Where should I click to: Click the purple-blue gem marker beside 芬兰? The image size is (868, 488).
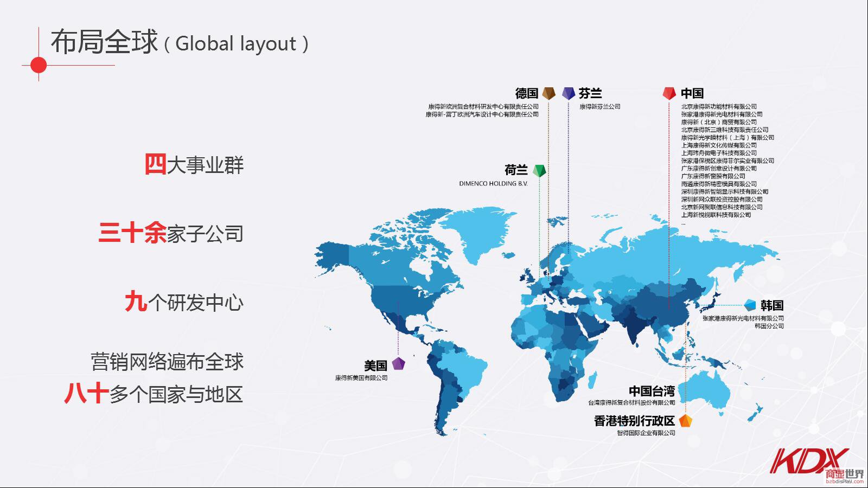[x=569, y=93]
